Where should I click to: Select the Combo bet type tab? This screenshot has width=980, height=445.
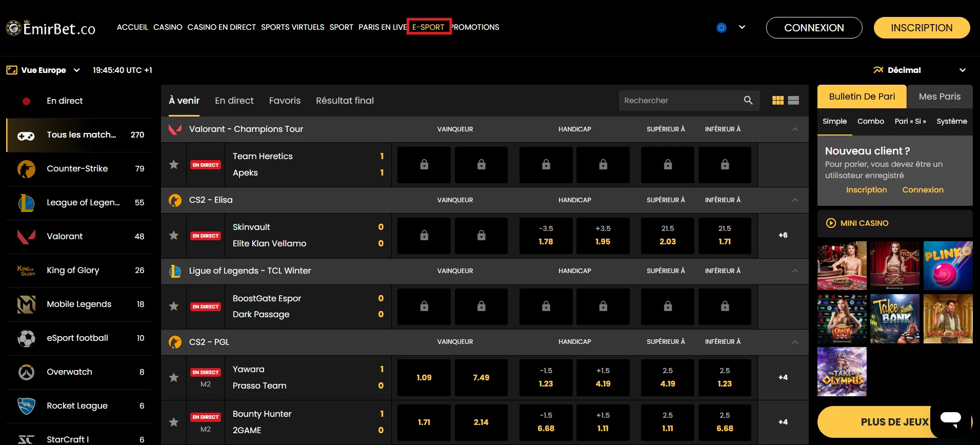pos(871,122)
